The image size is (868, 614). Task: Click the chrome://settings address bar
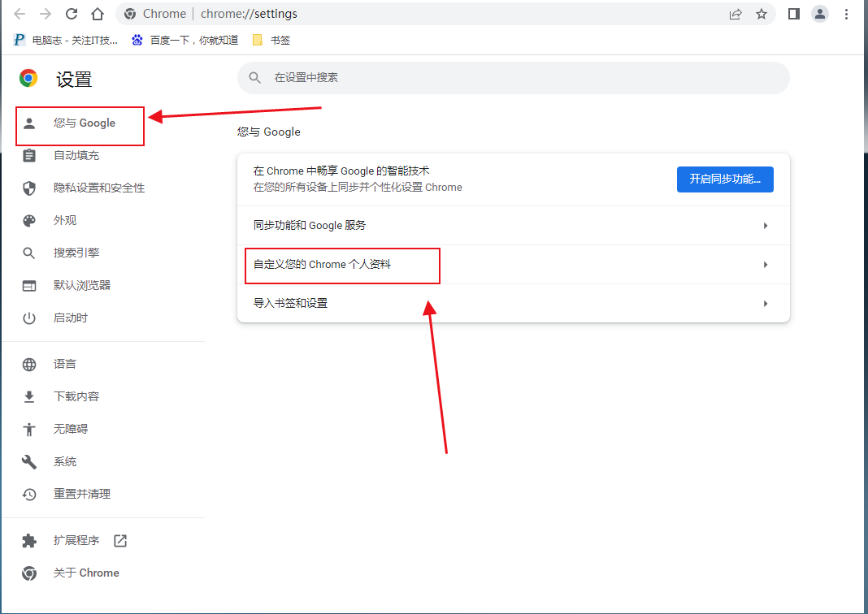445,14
